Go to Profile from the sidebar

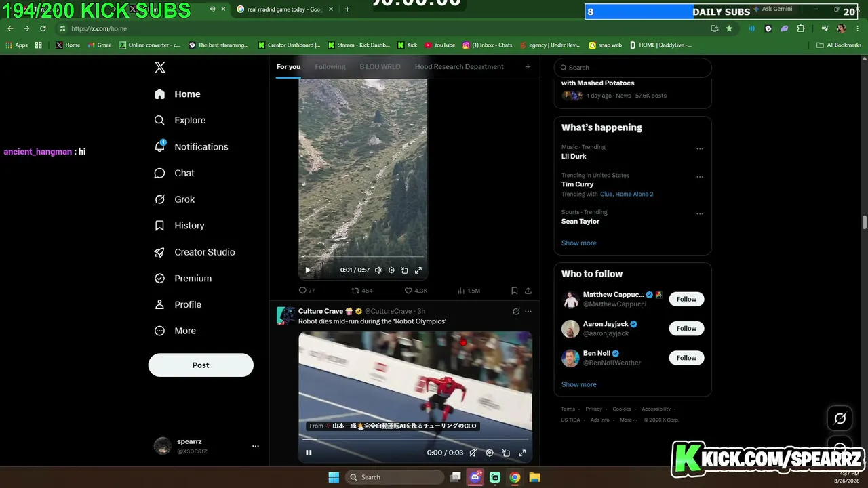tap(178, 305)
